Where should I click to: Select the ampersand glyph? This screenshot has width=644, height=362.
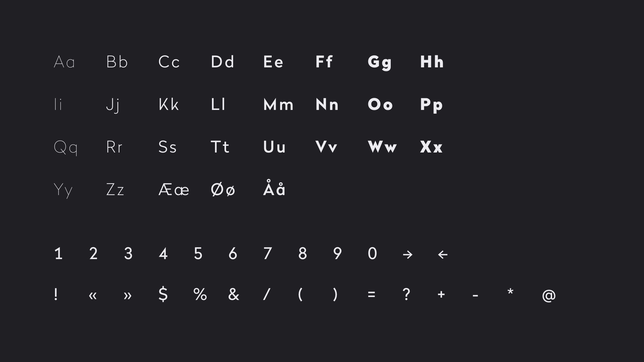[233, 294]
